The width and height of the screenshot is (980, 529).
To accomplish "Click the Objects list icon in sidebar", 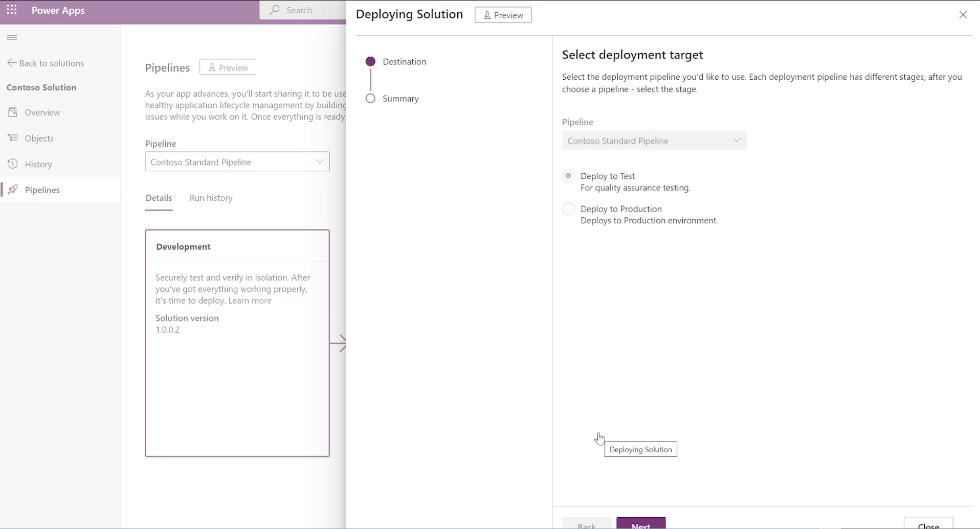I will (13, 138).
